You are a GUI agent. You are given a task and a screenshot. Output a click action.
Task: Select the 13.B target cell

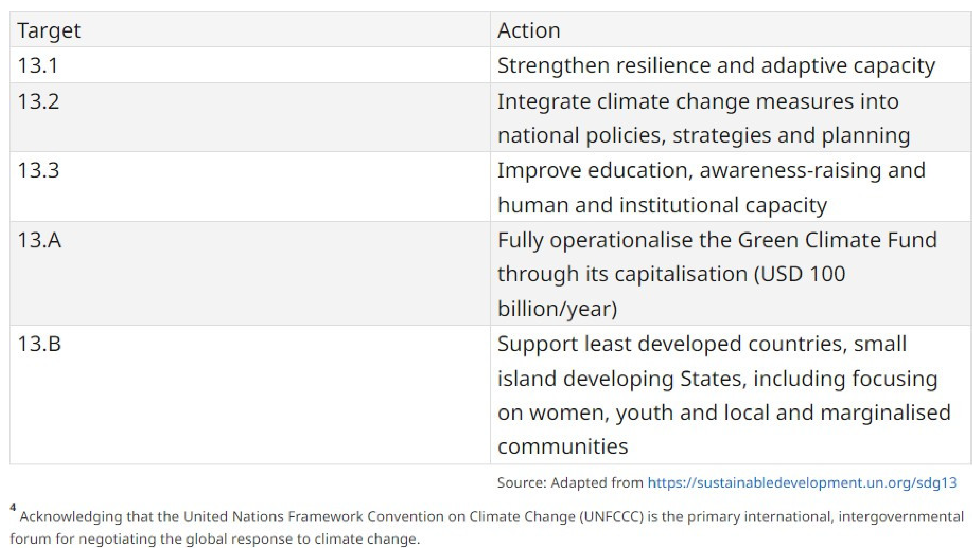39,344
